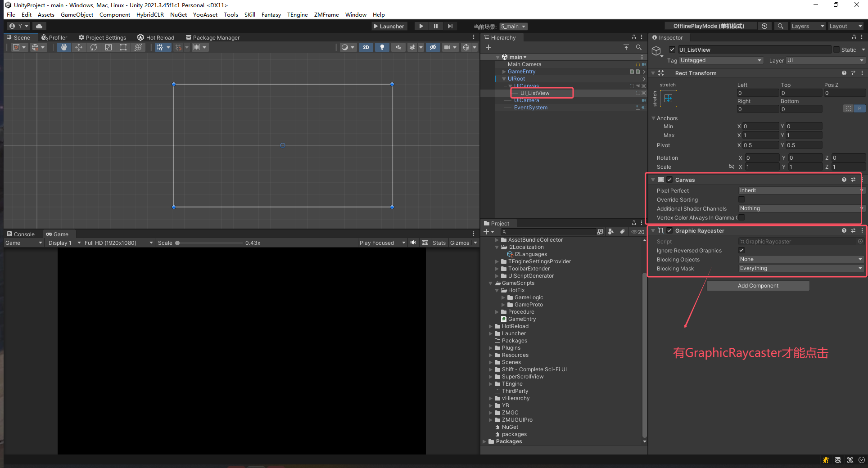Click the Launcher button in the toolbar
This screenshot has width=868, height=468.
[389, 26]
